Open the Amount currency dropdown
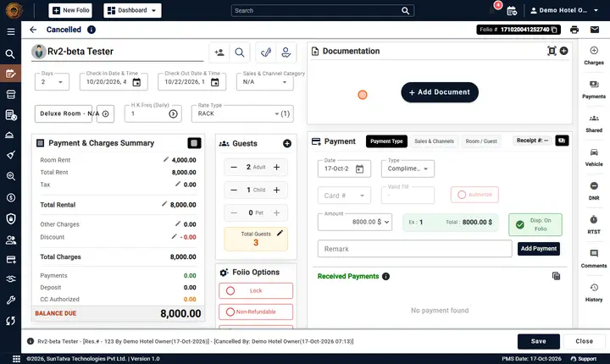 [386, 222]
